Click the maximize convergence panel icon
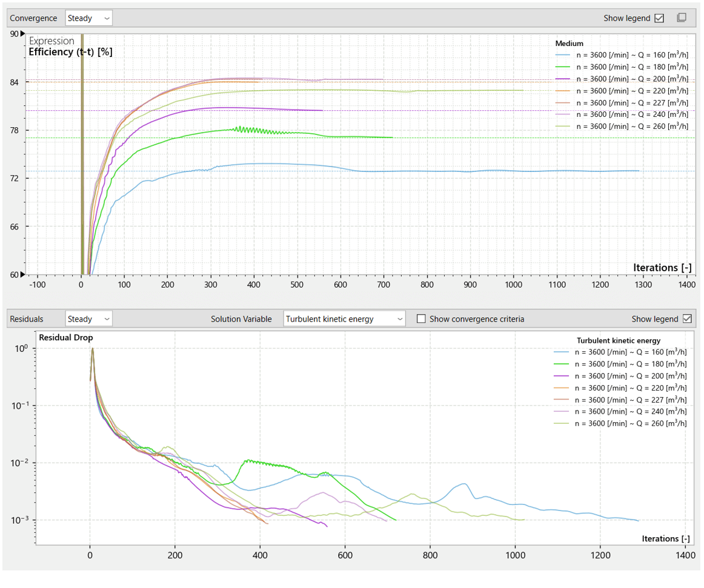Screen dimensions: 704x588 click(x=682, y=18)
